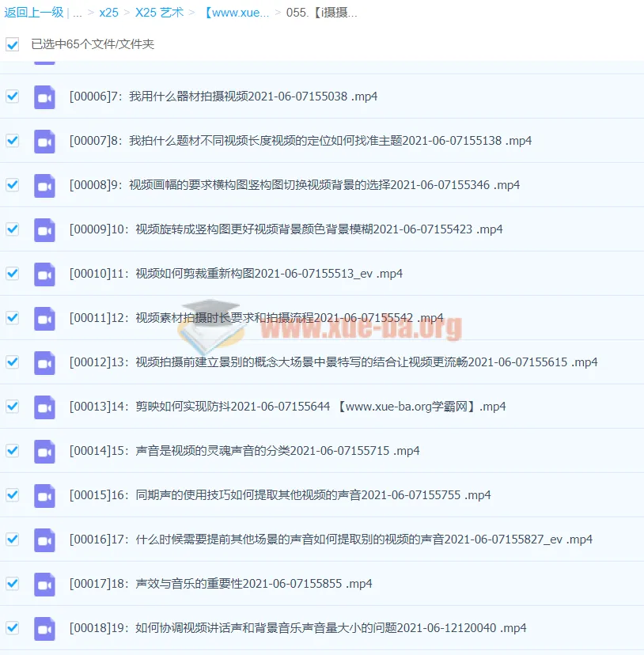Click the video icon beside file [00008]9

(x=44, y=185)
